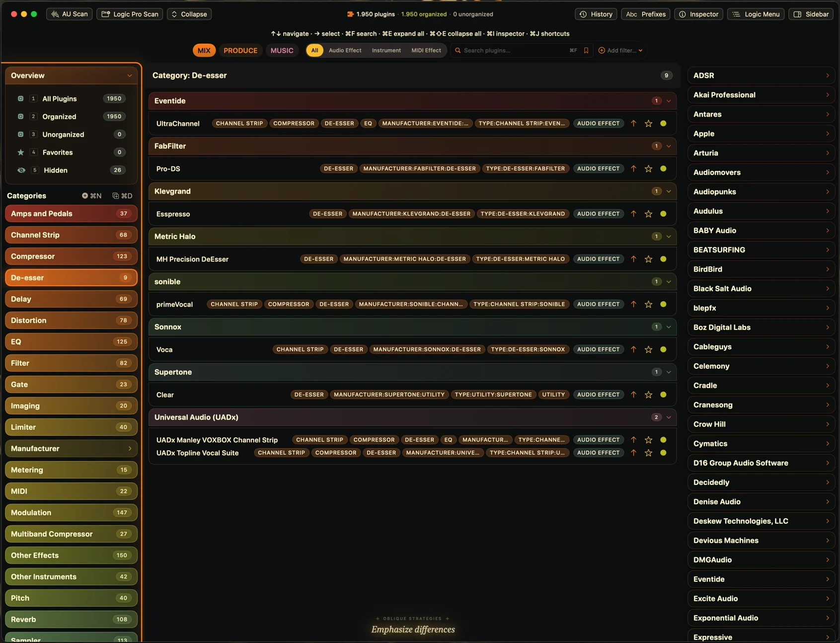Add Voca to favorites via star
This screenshot has height=643, width=840.
(648, 350)
